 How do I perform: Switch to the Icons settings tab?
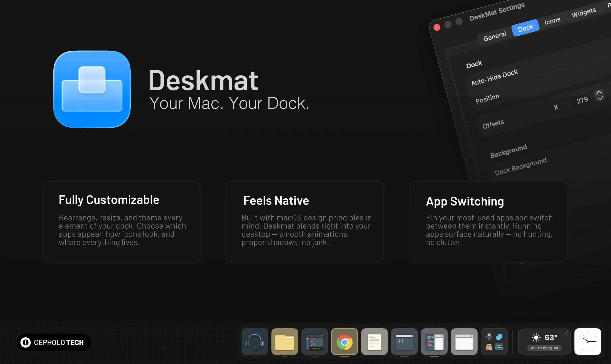(x=552, y=21)
